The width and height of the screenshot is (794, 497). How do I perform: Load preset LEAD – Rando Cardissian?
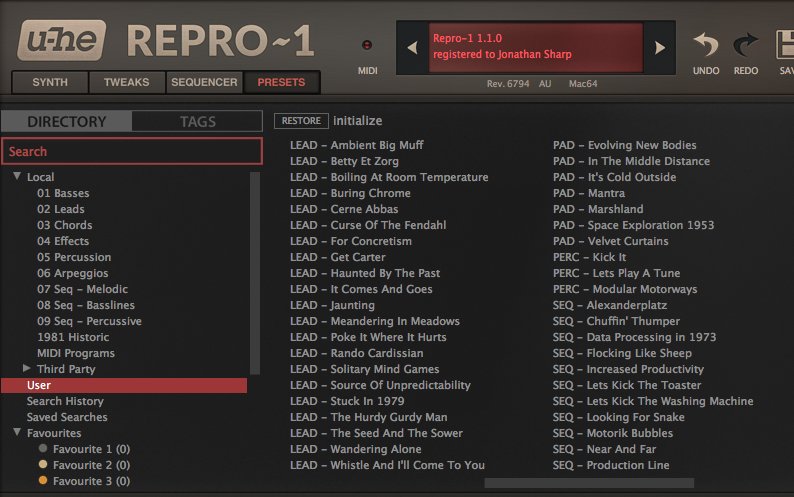tap(356, 353)
